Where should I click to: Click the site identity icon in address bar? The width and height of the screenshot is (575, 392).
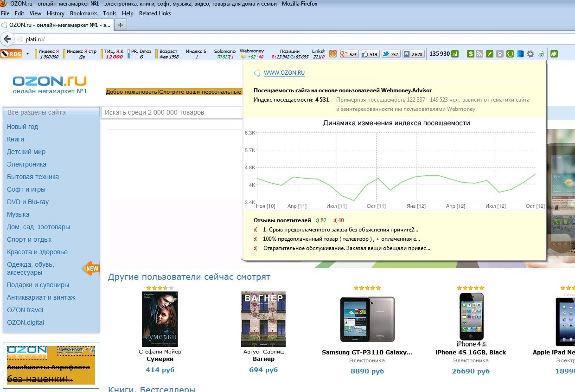20,39
